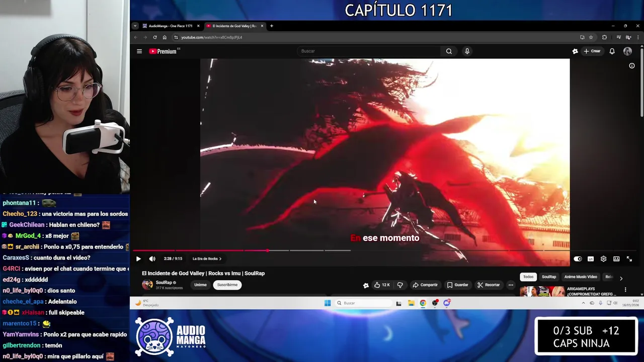
Task: Click the YouTube search magnifier button
Action: pos(449,51)
